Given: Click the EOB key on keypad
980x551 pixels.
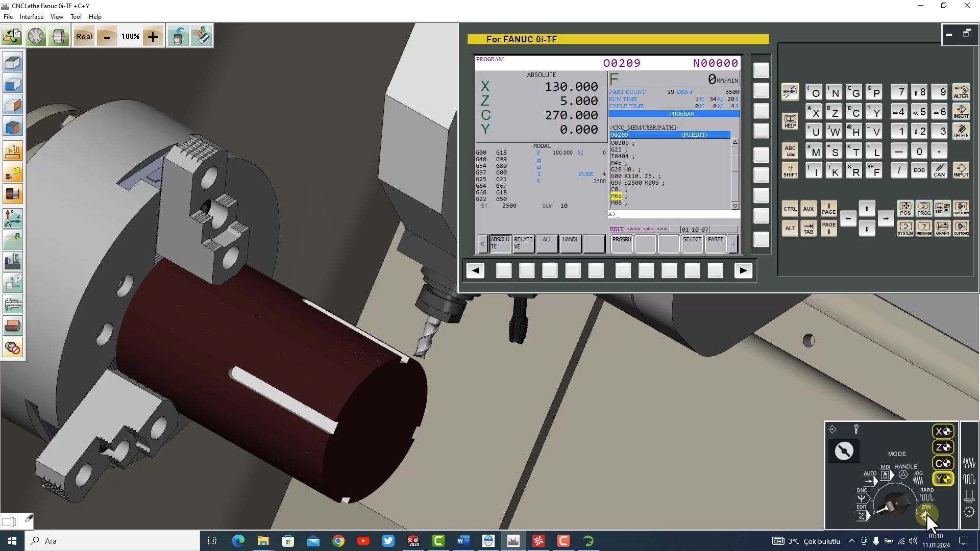Looking at the screenshot, I should 919,170.
